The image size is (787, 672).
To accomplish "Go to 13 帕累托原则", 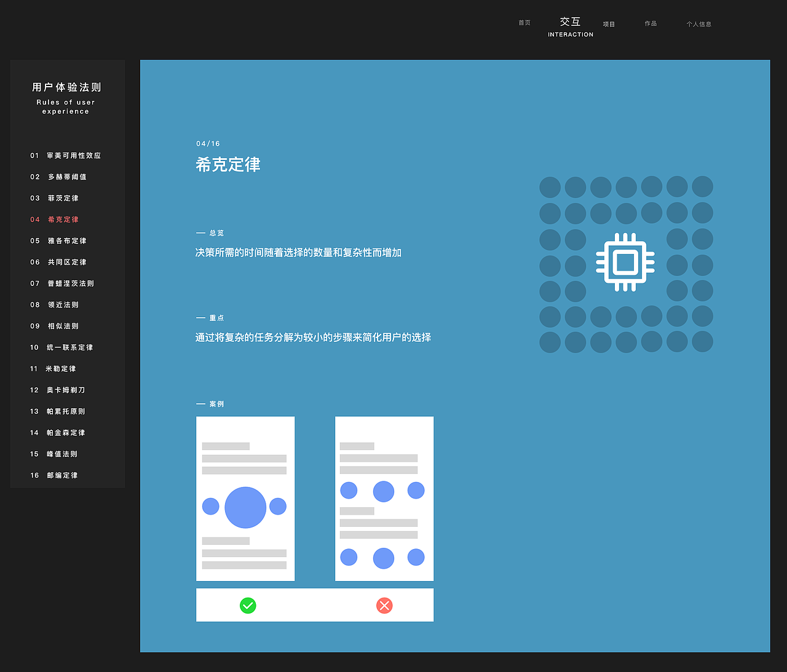I will (58, 412).
